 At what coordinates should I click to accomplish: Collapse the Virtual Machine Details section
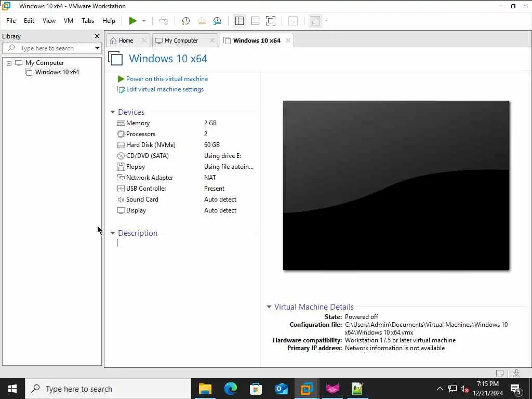(269, 307)
